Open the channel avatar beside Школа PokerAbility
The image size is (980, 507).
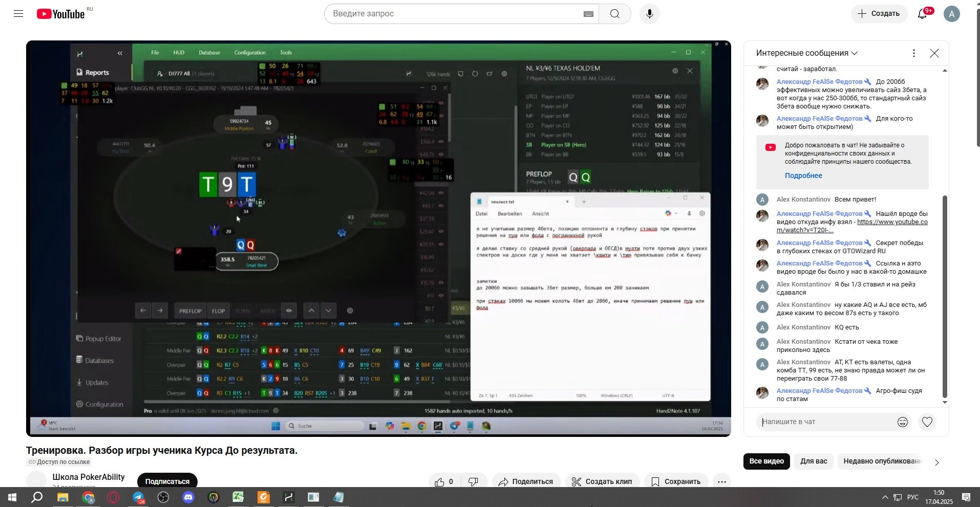point(36,480)
